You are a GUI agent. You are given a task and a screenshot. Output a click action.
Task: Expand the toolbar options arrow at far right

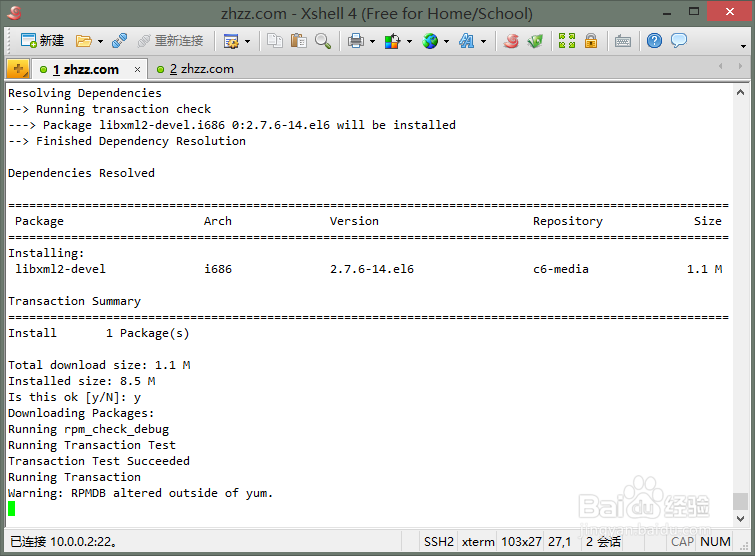tap(743, 46)
